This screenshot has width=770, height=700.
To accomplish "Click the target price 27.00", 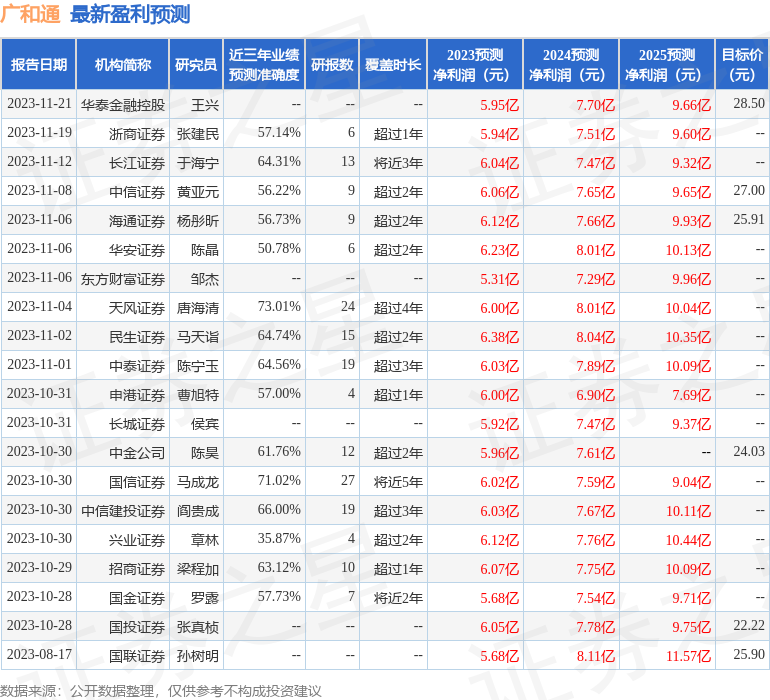I will [x=749, y=190].
